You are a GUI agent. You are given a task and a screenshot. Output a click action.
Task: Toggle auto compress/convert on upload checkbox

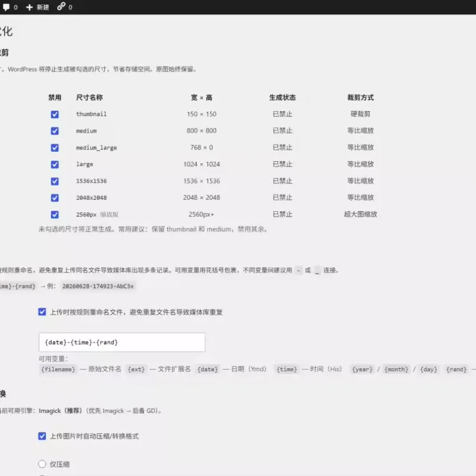coord(42,436)
